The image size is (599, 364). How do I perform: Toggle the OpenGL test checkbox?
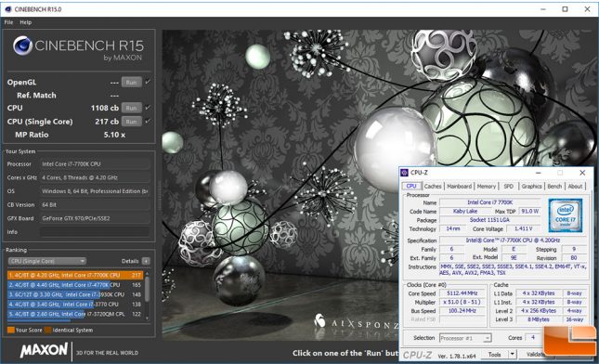point(148,82)
